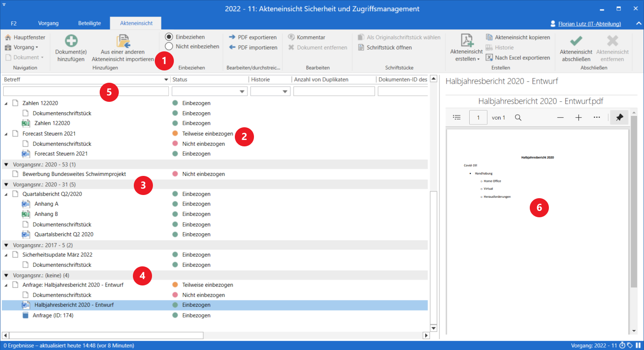Collapse ribbon with chevron at top right
644x350 pixels.
click(x=638, y=23)
